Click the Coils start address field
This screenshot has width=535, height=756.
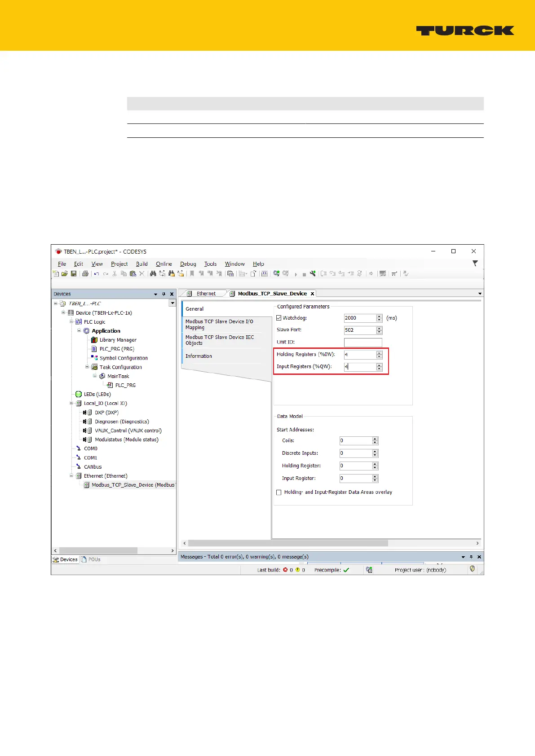pos(356,441)
